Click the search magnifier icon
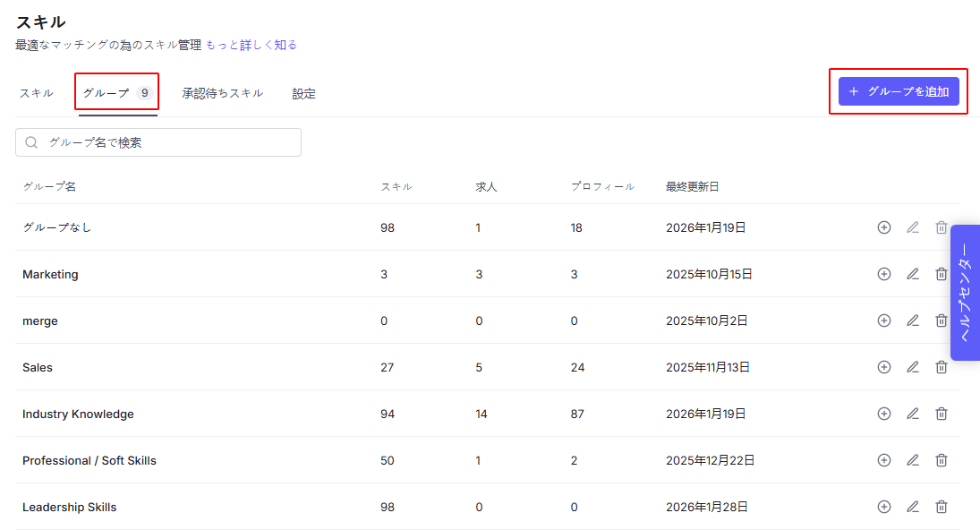 [31, 142]
